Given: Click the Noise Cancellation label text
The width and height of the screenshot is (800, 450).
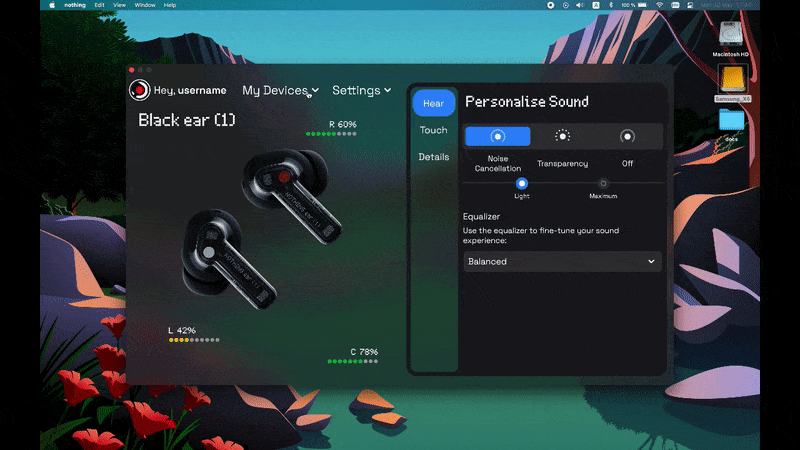Looking at the screenshot, I should (497, 163).
